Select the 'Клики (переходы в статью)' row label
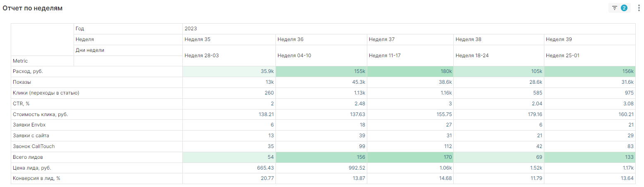Viewport: 644px width, 187px height. click(x=46, y=93)
